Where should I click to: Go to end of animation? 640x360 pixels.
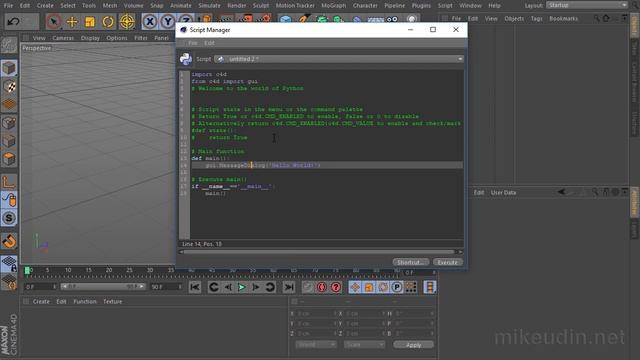click(289, 287)
